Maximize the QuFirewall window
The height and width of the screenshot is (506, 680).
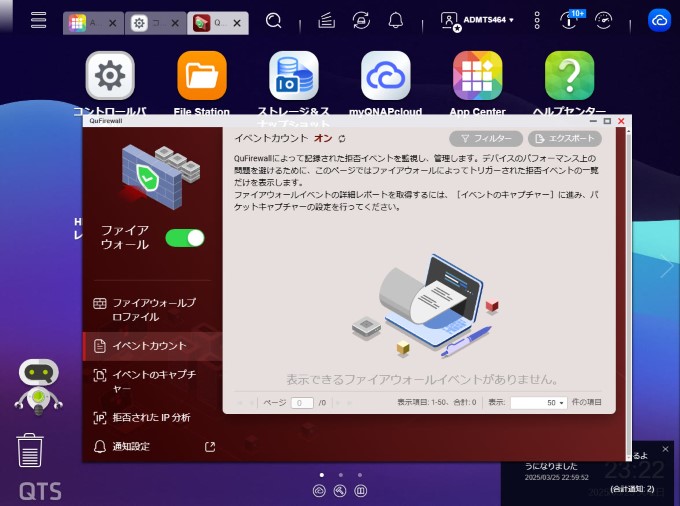[608, 121]
